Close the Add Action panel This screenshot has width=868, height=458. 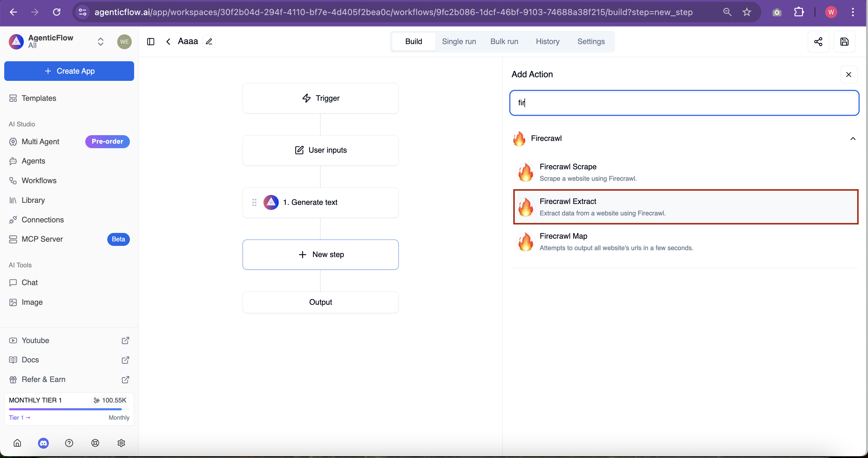pyautogui.click(x=848, y=75)
